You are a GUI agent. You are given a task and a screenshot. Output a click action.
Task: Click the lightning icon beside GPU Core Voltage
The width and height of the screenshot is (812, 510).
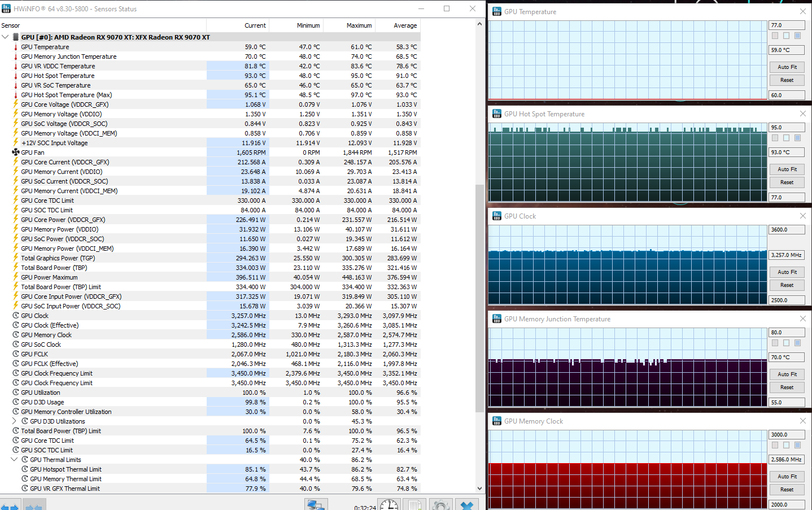click(15, 104)
